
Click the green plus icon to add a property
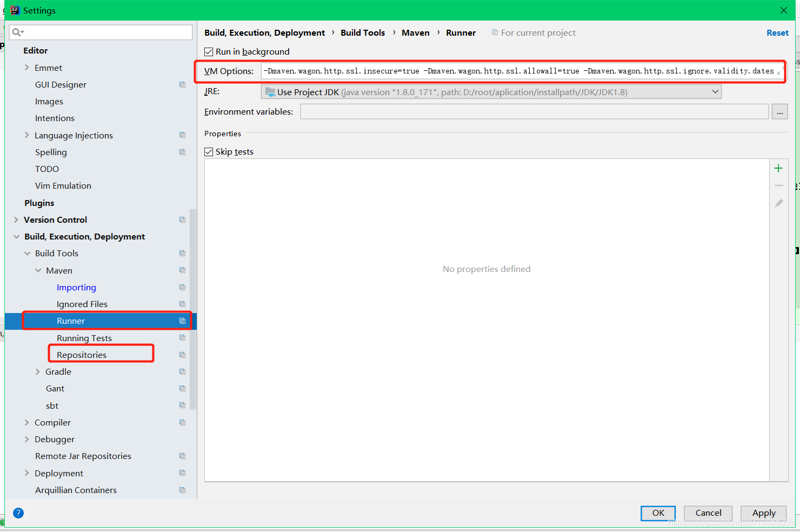pyautogui.click(x=778, y=168)
